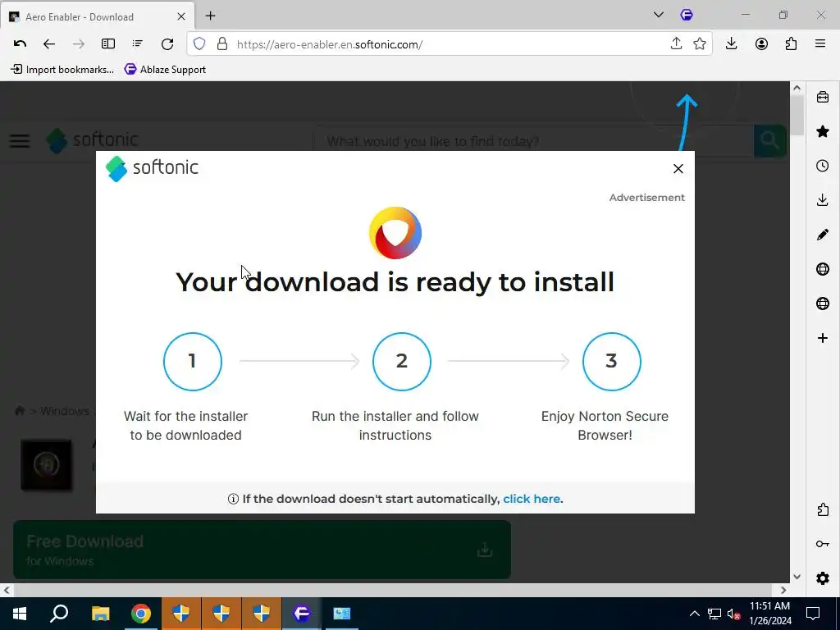Click the home breadcrumb icon
The height and width of the screenshot is (630, 840).
[20, 411]
